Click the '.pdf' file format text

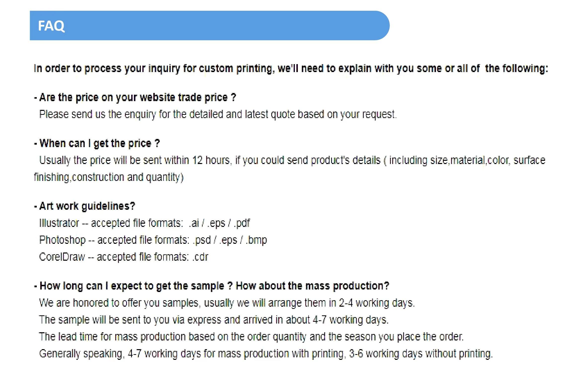point(242,223)
